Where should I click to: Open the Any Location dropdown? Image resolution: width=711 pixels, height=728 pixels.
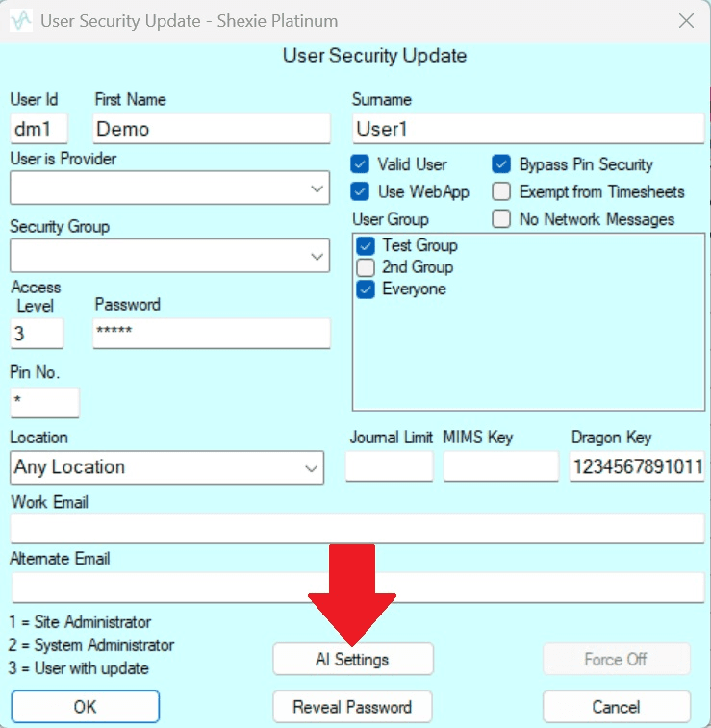[166, 467]
